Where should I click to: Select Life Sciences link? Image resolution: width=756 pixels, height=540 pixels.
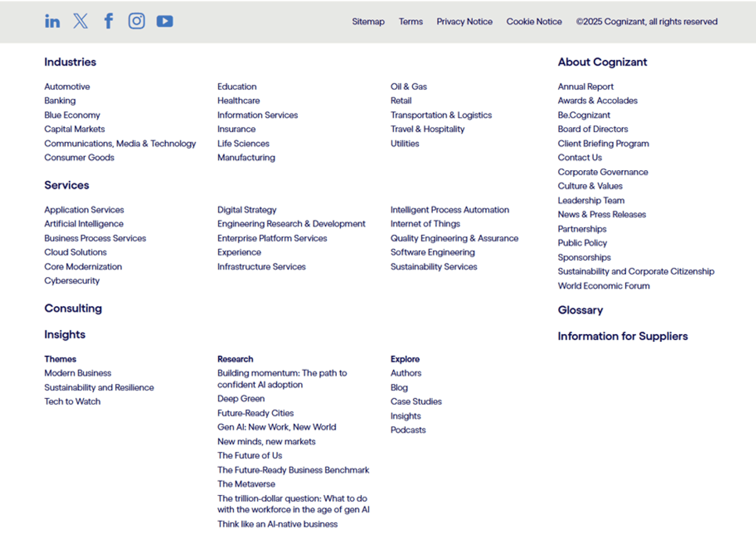(243, 143)
